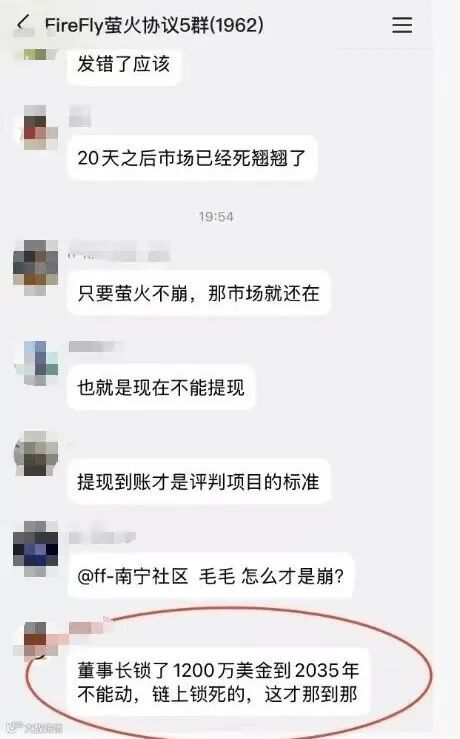Screen dimensions: 460x739
Task: Tap blurred sender name above '只要萤火不崩'
Action: coord(119,251)
